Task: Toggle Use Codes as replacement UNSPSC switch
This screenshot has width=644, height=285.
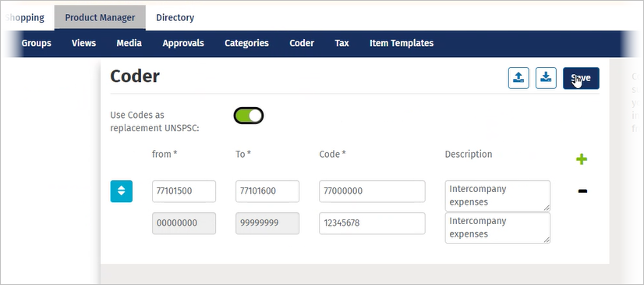Action: 249,116
